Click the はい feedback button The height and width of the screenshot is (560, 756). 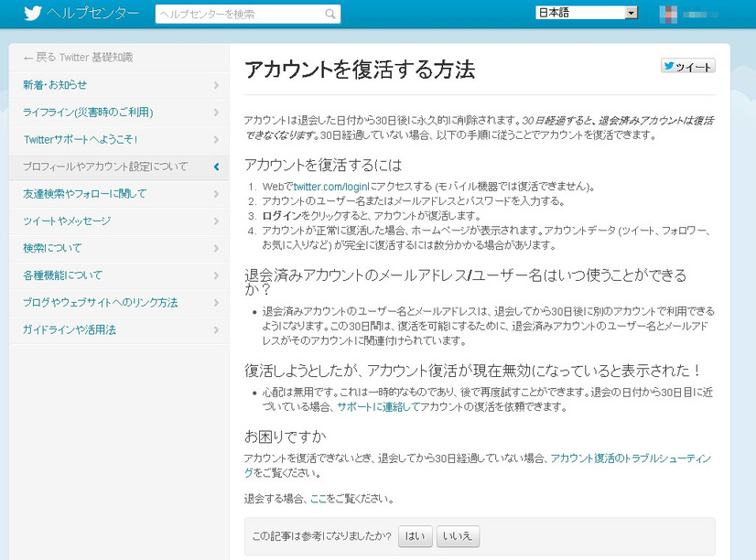click(x=416, y=536)
